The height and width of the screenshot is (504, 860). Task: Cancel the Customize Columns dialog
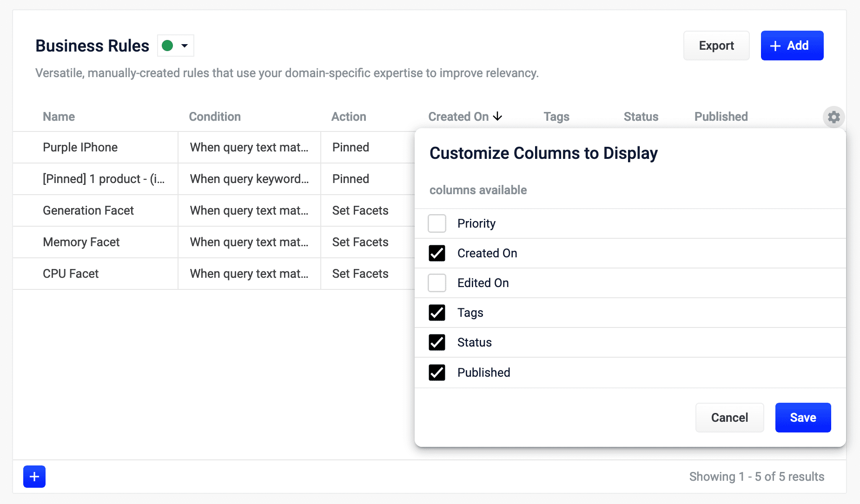pyautogui.click(x=729, y=418)
